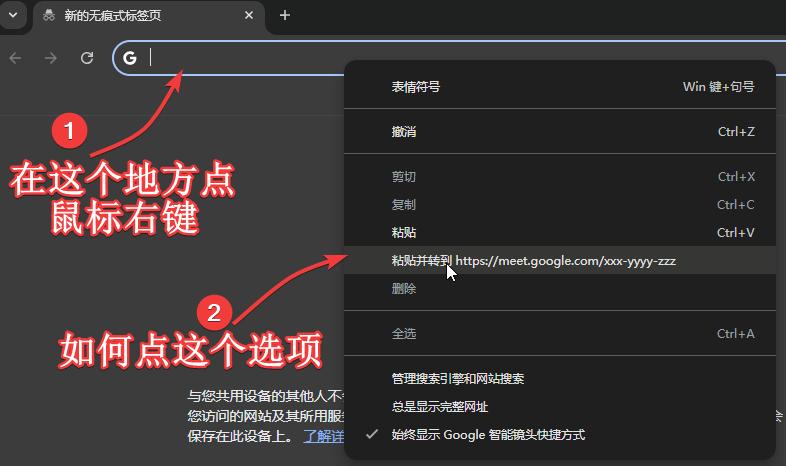Choose 粘贴 from the context menu
The width and height of the screenshot is (786, 466).
click(x=560, y=232)
